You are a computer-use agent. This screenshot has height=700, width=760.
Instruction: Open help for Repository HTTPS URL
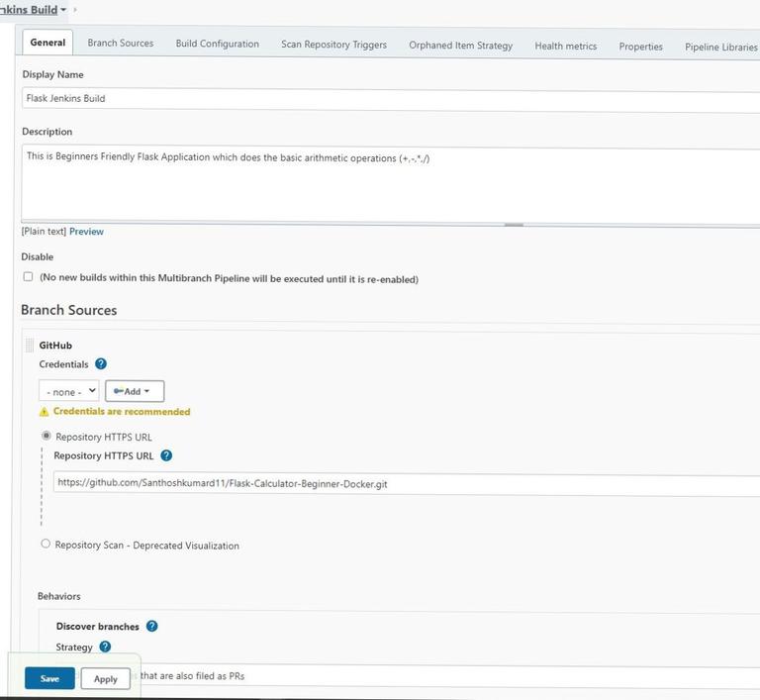166,455
